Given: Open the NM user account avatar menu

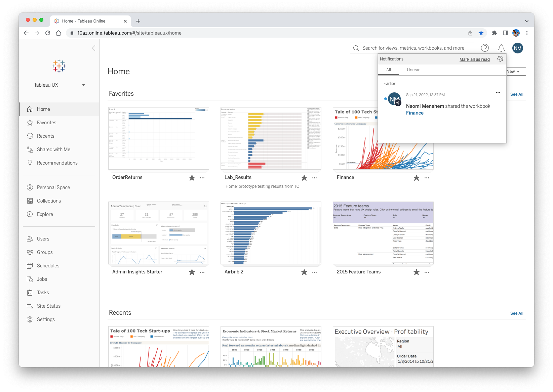Looking at the screenshot, I should [x=518, y=48].
